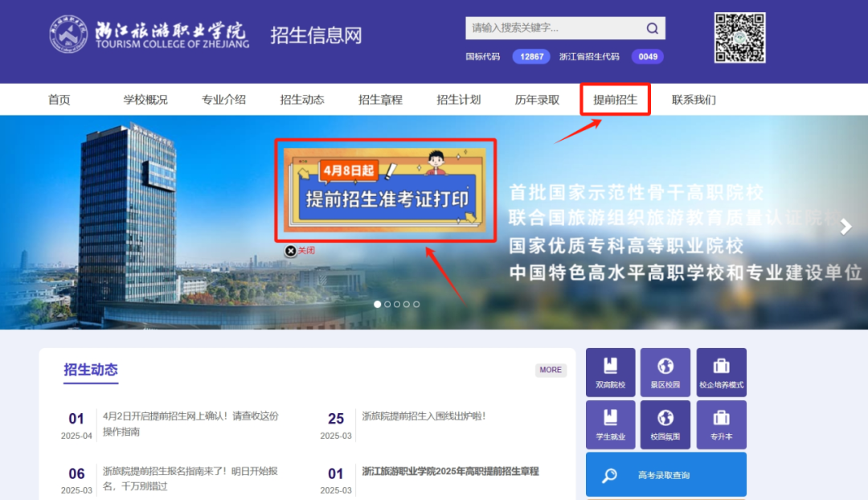
Task: Click the college logo in header
Action: coord(149,34)
